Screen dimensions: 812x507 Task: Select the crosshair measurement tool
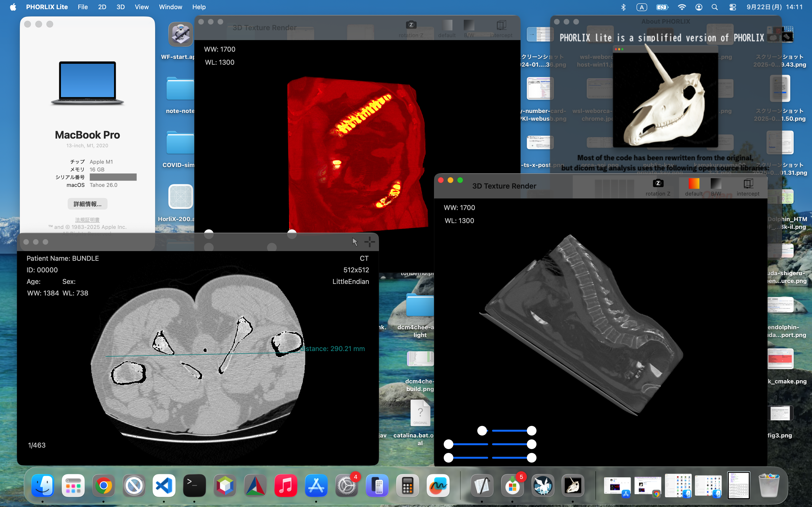click(370, 242)
